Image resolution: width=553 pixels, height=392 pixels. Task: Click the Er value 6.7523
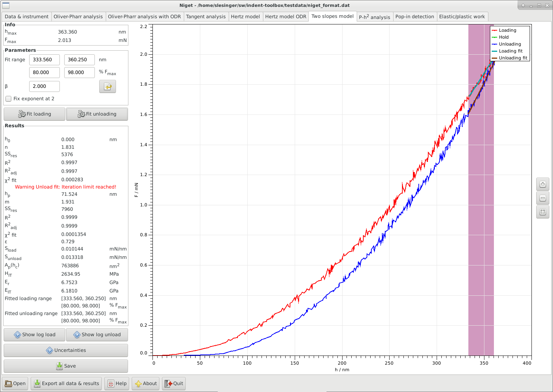69,283
